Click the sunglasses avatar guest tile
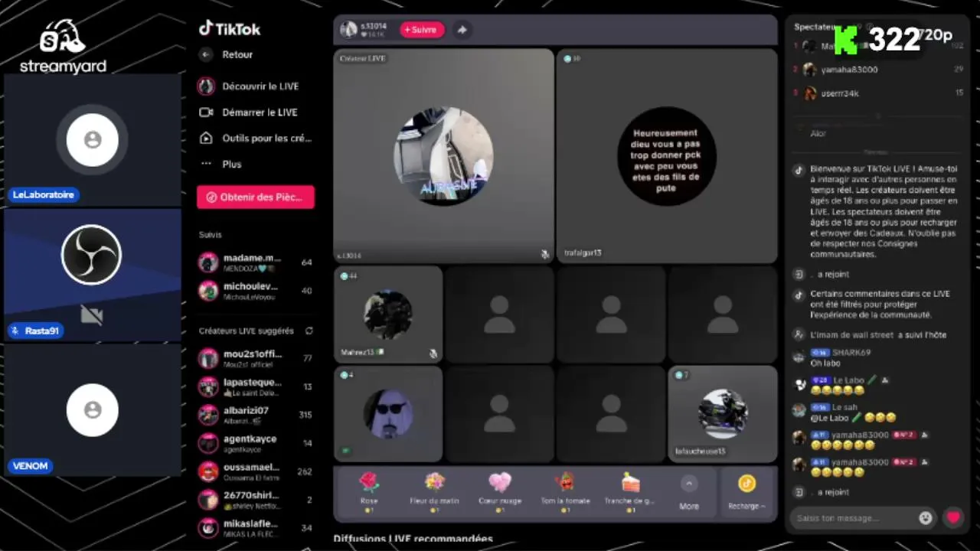Screen dimensions: 980x551 coord(388,413)
